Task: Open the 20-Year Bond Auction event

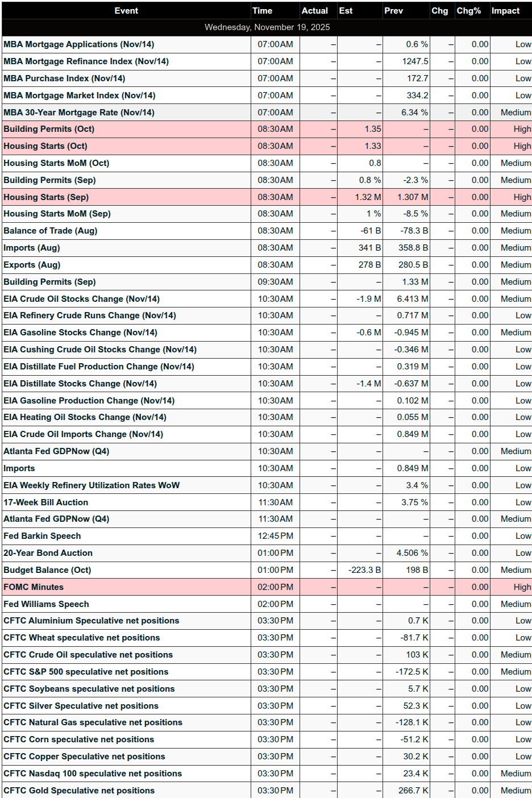Action: [x=48, y=553]
